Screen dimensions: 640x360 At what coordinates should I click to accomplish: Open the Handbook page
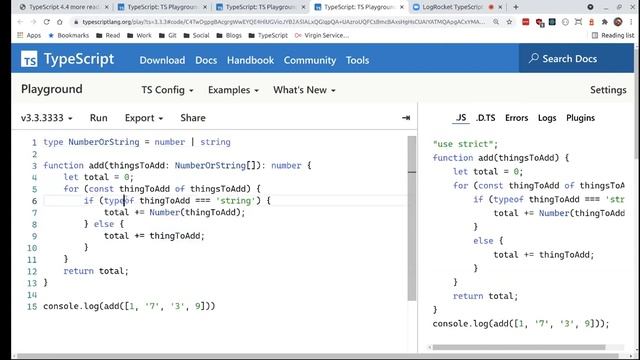pyautogui.click(x=250, y=60)
